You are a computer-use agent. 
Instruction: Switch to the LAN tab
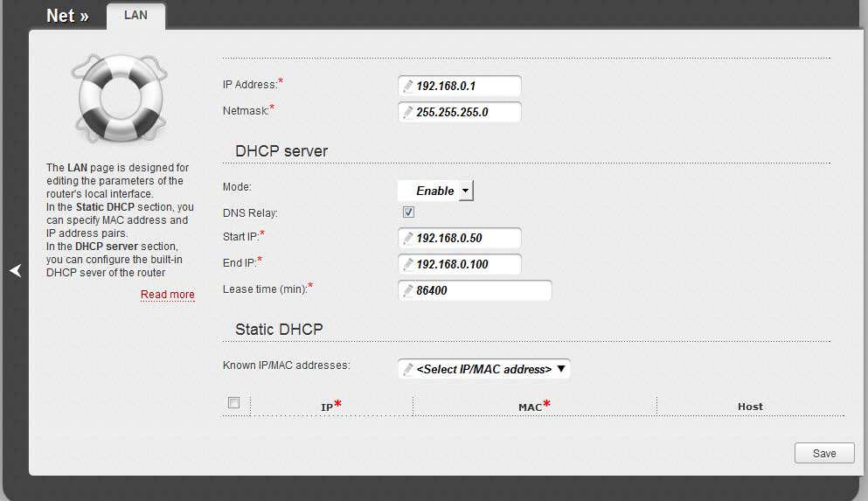pos(135,16)
